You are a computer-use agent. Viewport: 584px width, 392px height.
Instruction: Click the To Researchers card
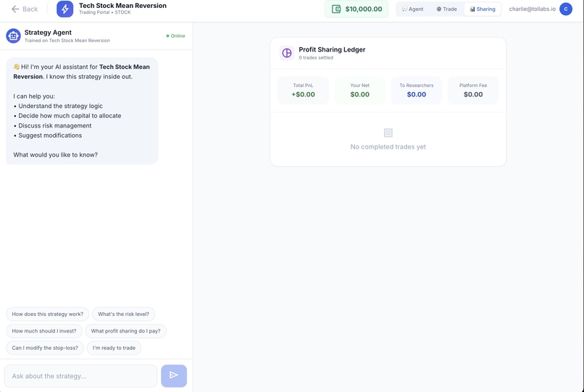coord(417,91)
